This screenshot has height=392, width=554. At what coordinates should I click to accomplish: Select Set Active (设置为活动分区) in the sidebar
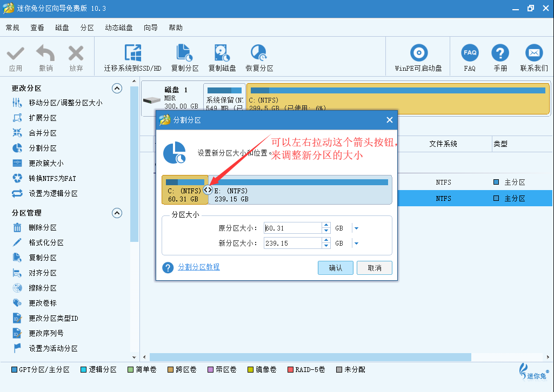pos(53,348)
